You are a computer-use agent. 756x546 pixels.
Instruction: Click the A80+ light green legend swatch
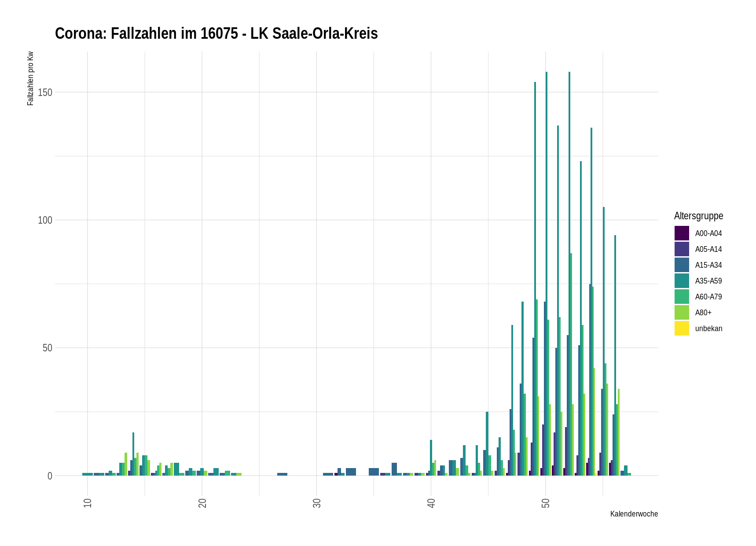[x=681, y=313]
